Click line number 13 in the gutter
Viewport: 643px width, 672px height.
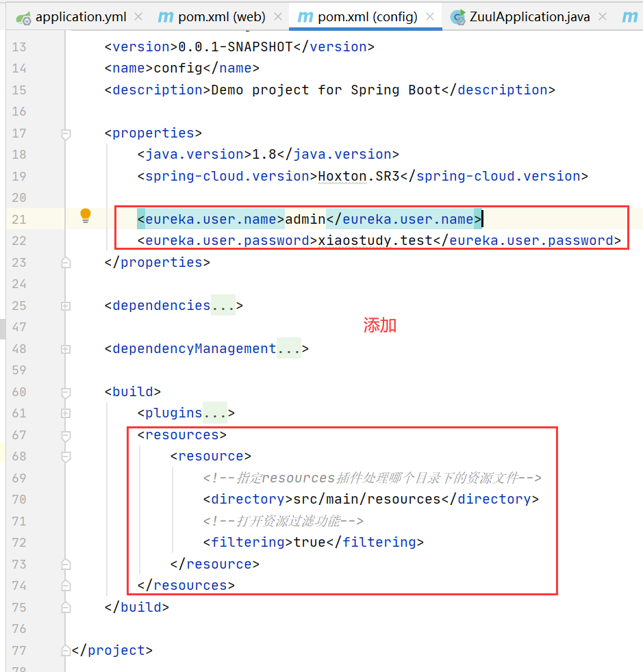(x=19, y=47)
